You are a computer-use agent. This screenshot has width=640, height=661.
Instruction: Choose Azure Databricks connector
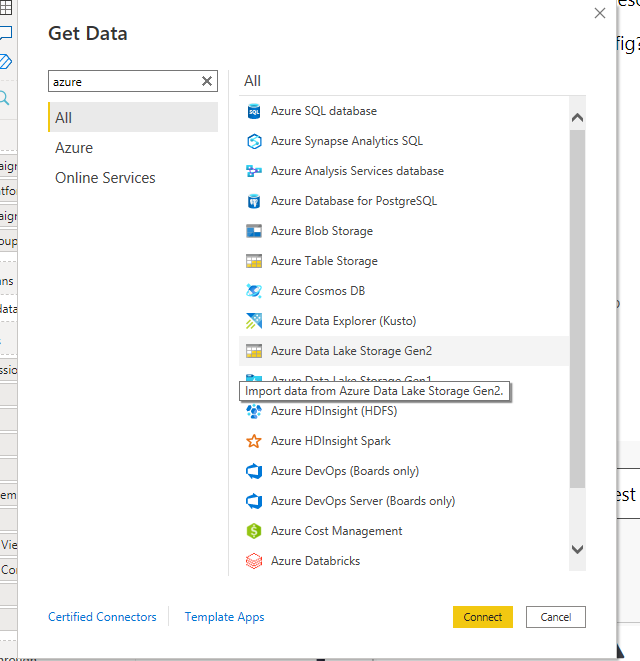[x=404, y=561]
